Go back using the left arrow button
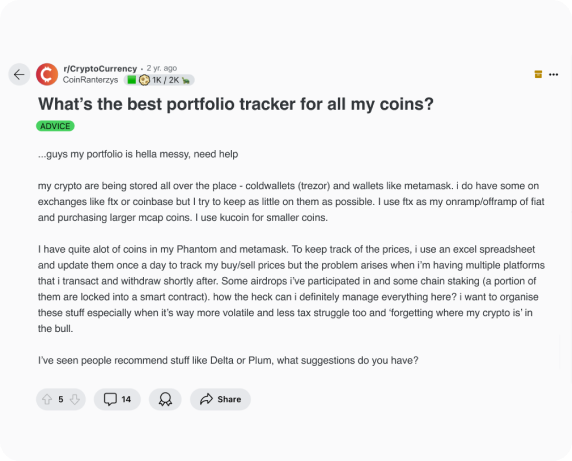The height and width of the screenshot is (461, 572). click(19, 74)
